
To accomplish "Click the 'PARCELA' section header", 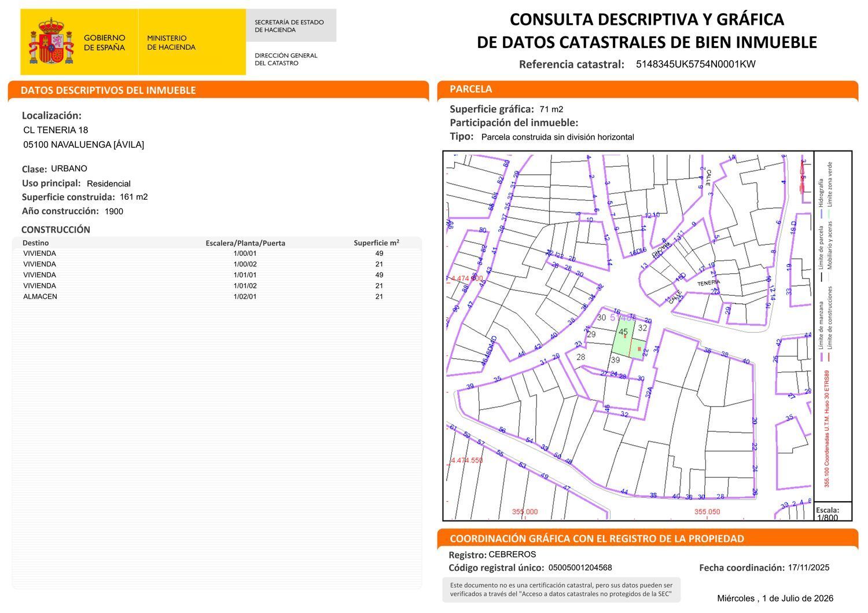I will 471,89.
